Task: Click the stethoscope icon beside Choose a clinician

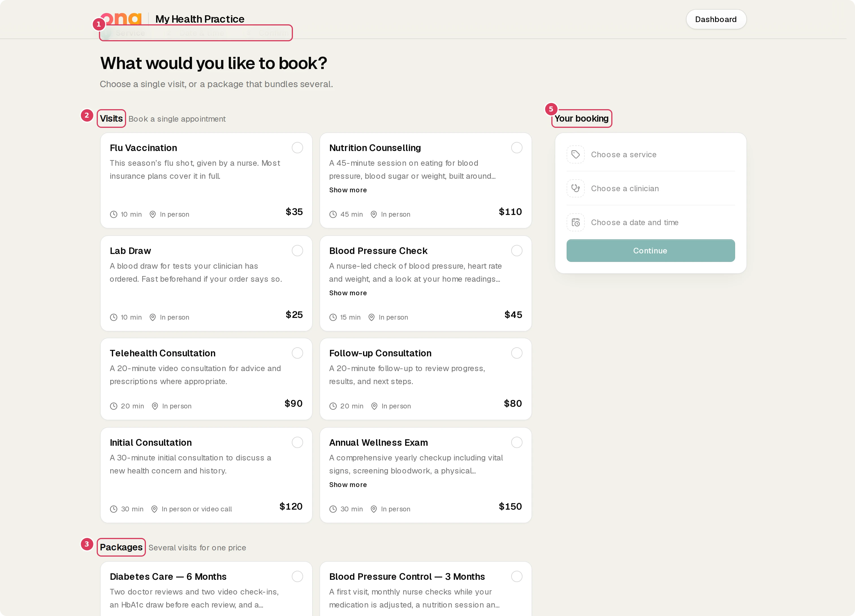Action: point(575,188)
